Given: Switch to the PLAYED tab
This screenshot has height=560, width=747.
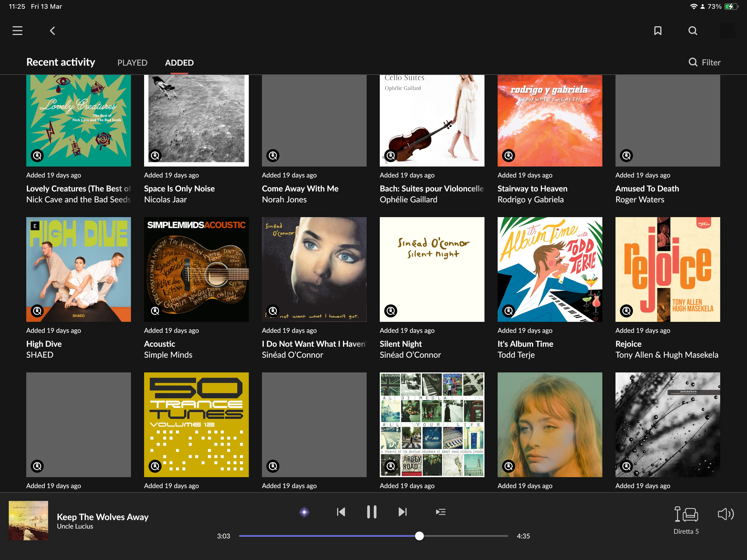Looking at the screenshot, I should click(132, 63).
